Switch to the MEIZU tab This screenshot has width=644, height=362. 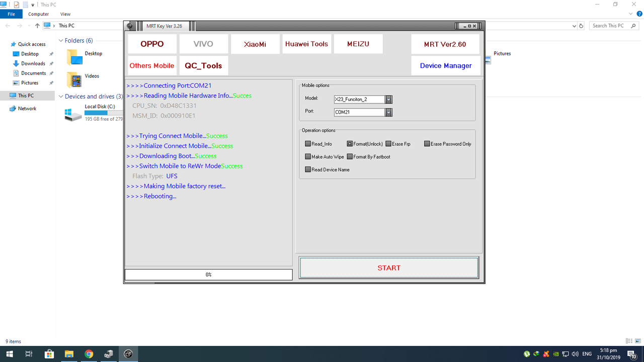[358, 44]
